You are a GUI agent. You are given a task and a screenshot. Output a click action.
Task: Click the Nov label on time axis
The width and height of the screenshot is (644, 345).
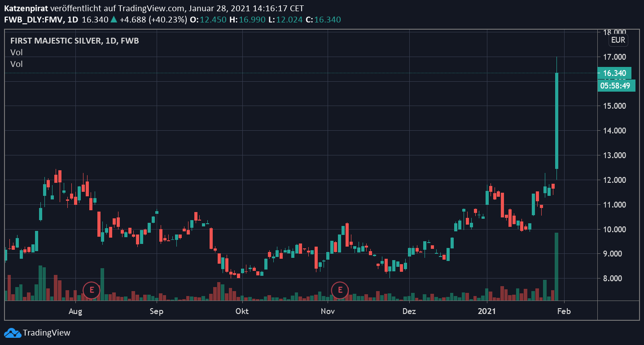(x=328, y=311)
